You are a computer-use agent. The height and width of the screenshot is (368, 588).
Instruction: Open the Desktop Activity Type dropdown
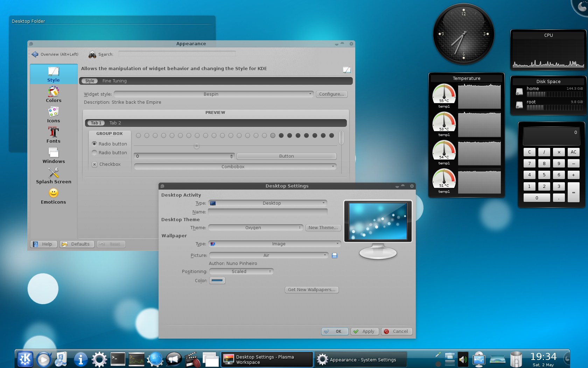click(x=268, y=203)
